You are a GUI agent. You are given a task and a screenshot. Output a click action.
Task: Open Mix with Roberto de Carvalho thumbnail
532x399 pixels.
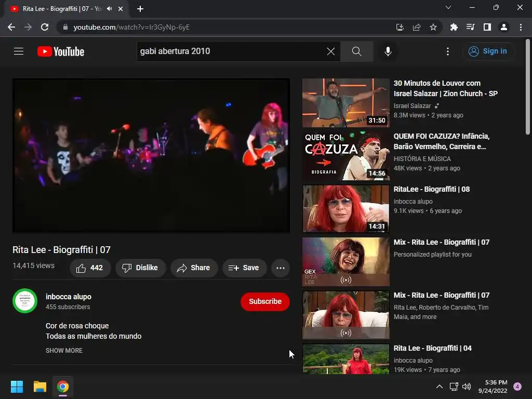[345, 315]
